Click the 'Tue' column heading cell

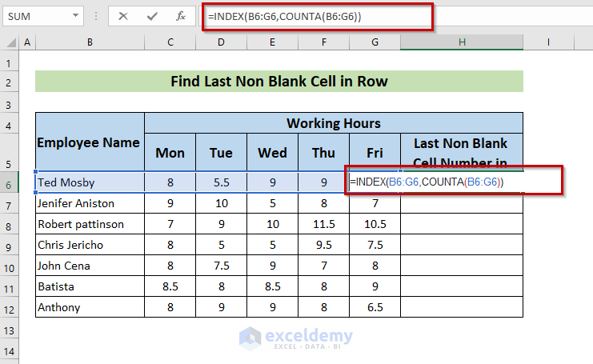(x=221, y=153)
